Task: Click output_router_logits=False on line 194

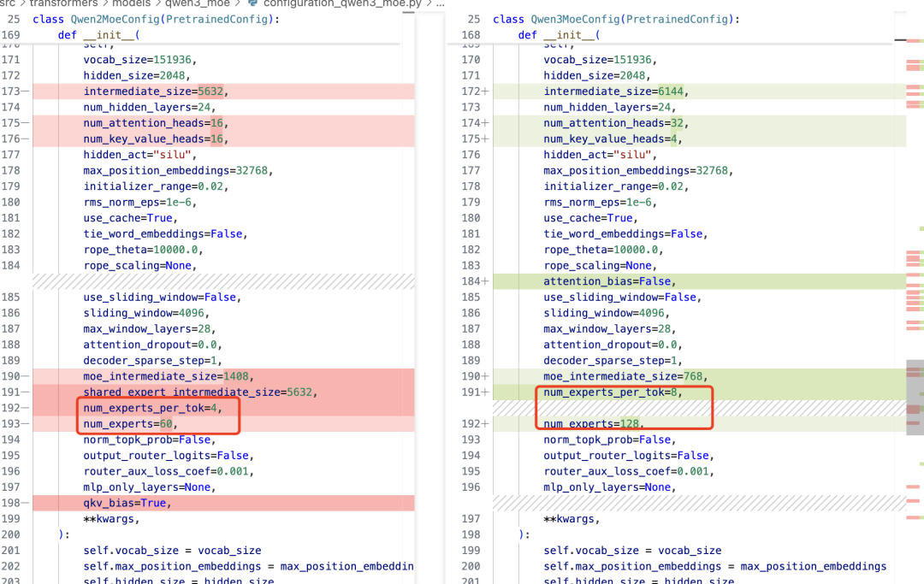Action: click(x=629, y=456)
